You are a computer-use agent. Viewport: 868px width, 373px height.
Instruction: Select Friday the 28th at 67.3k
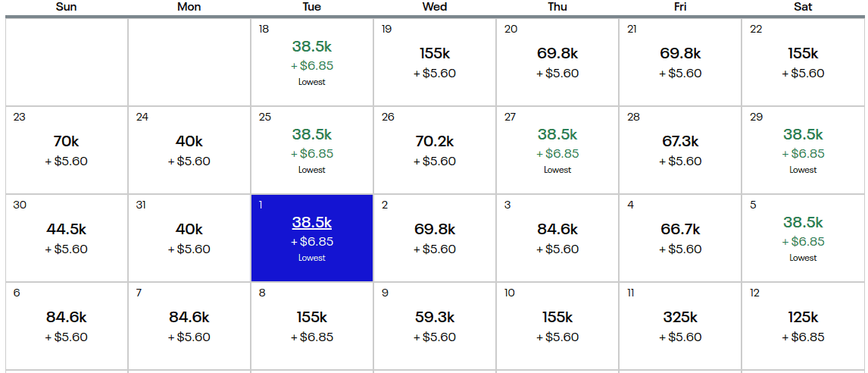tap(680, 150)
